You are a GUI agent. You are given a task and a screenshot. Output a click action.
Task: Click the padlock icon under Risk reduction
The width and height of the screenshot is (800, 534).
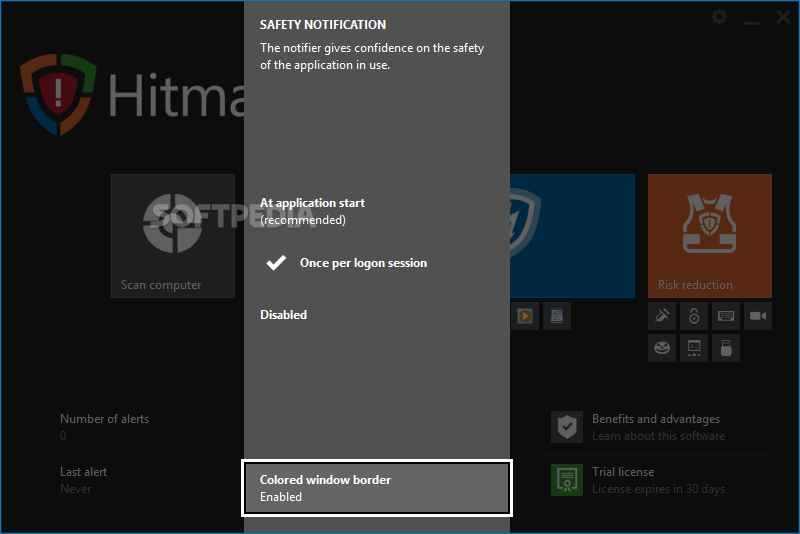point(694,316)
